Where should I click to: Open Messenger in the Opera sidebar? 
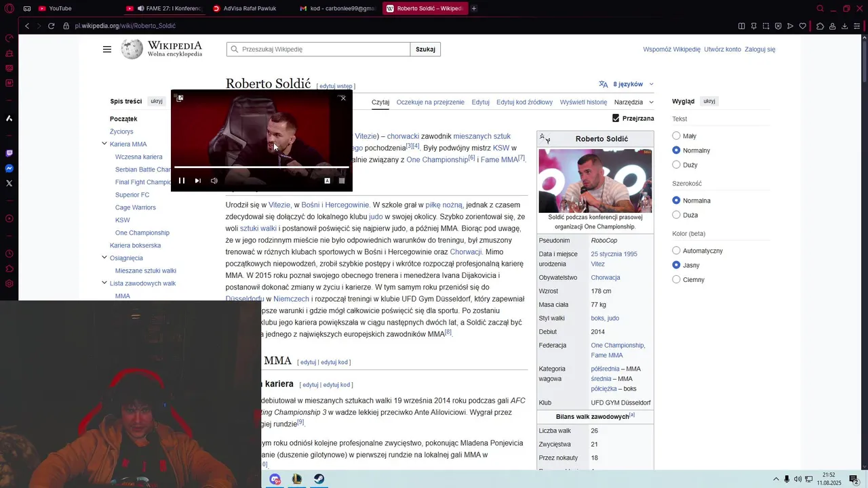9,168
